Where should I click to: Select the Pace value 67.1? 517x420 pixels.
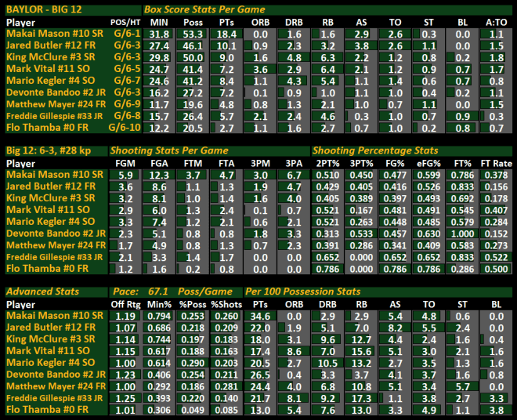point(158,291)
